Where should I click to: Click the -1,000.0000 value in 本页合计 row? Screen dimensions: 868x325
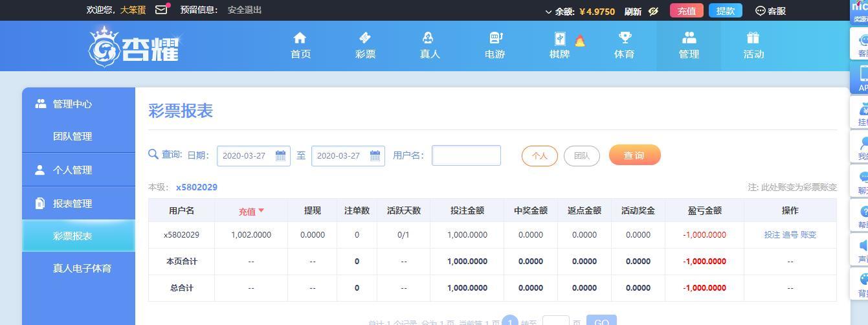[x=704, y=262]
